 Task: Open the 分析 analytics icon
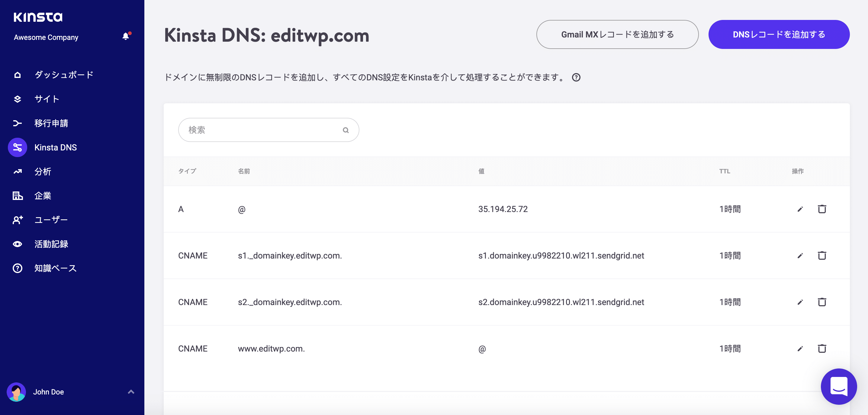click(x=17, y=172)
